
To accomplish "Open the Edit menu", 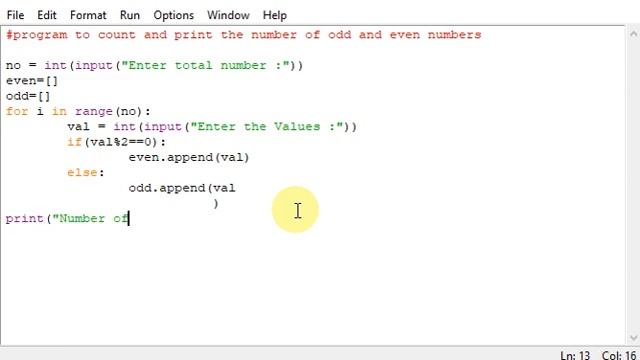I will coord(47,15).
